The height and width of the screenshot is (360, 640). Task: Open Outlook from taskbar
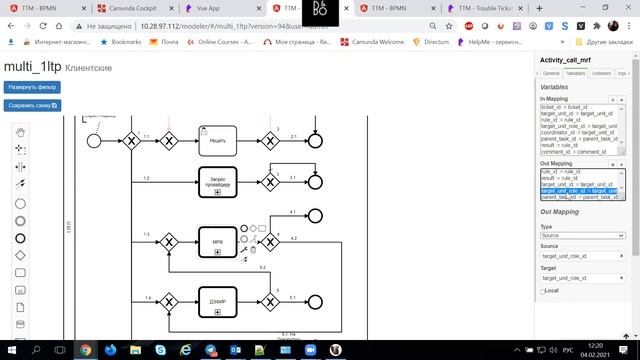[236, 350]
